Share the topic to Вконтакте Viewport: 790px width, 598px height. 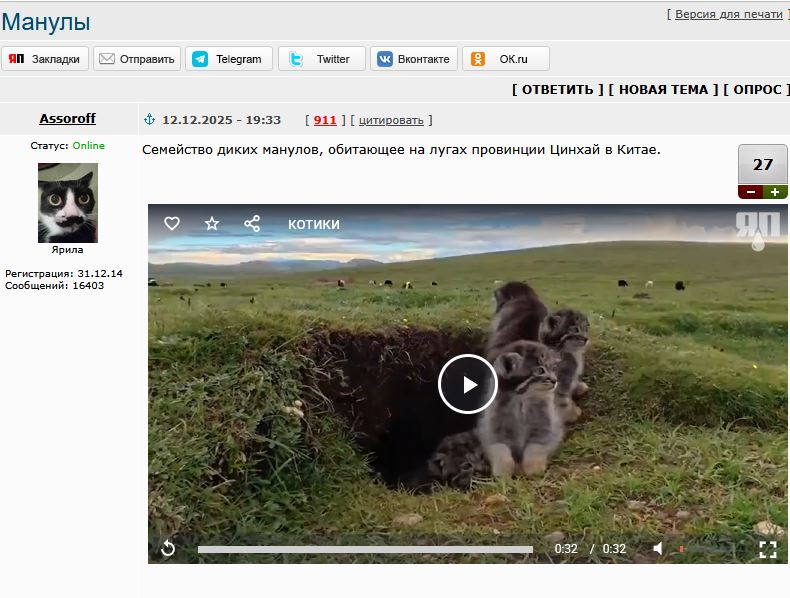[x=414, y=59]
